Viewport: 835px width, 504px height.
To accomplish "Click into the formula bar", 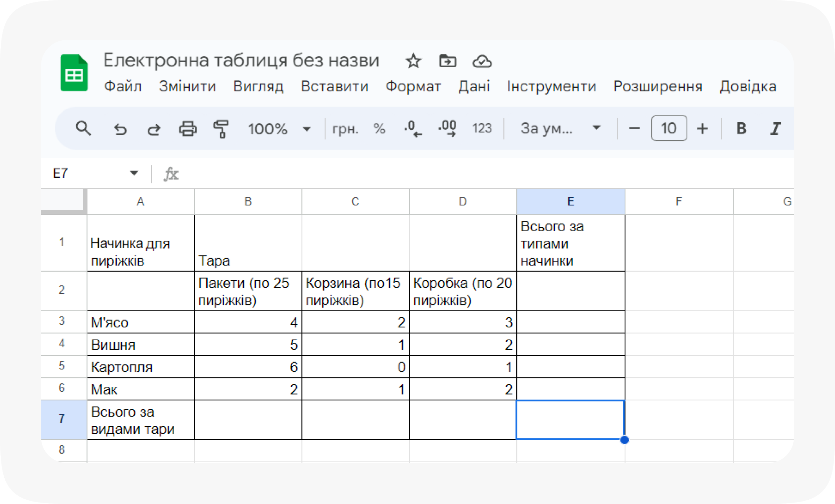I will (486, 174).
